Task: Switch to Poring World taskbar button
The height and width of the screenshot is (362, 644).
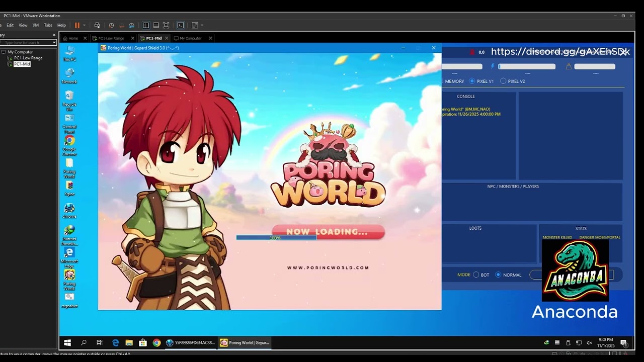Action: point(246,342)
